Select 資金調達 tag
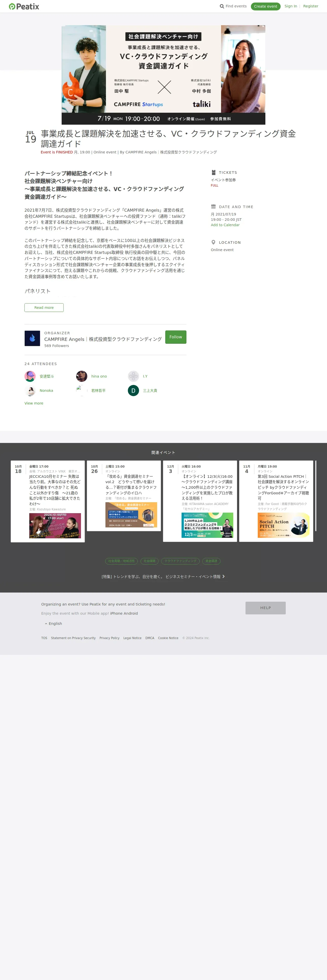The image size is (327, 980). pos(211,561)
